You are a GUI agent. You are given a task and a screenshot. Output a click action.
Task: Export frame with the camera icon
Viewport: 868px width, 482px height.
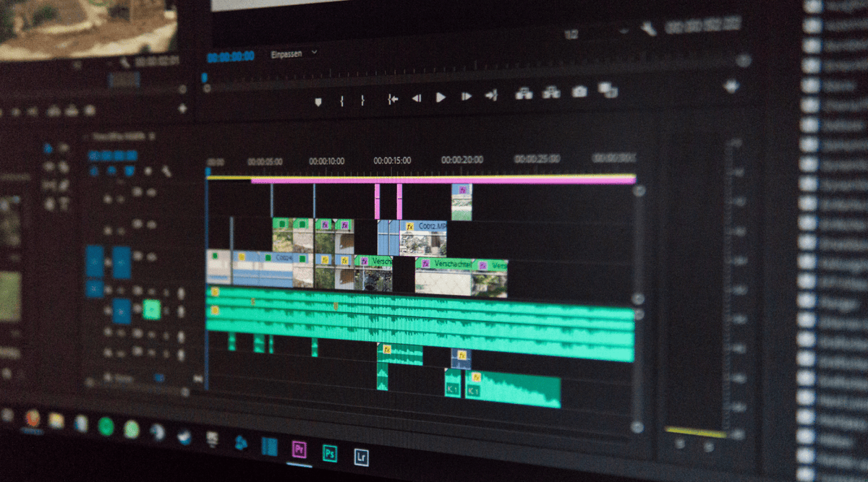(x=579, y=92)
